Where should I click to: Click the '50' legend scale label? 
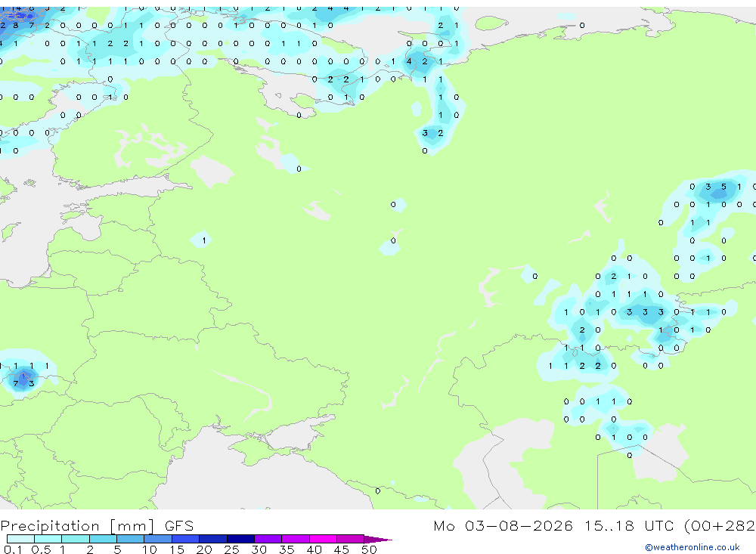(x=369, y=549)
